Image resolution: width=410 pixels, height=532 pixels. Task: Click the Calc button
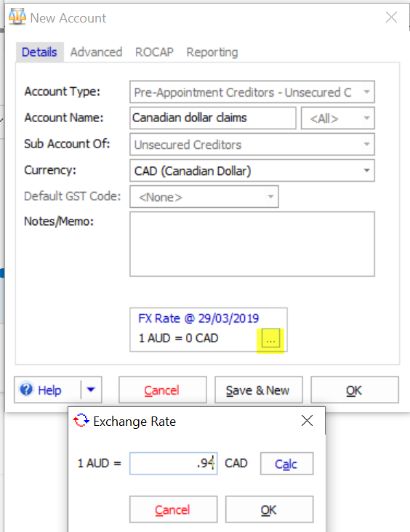(287, 464)
